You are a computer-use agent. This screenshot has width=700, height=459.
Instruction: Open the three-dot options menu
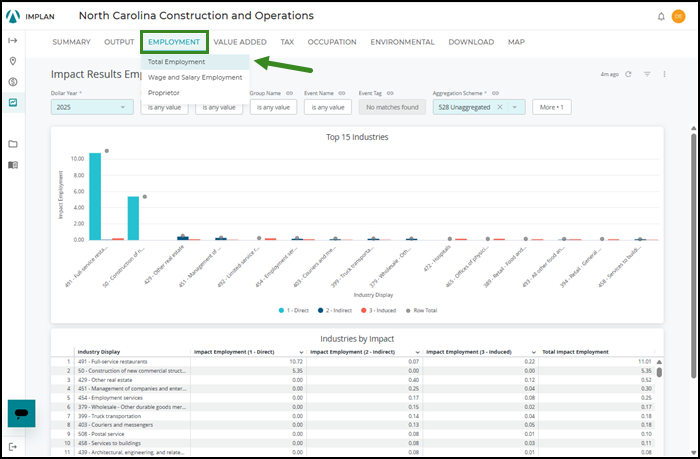[664, 74]
